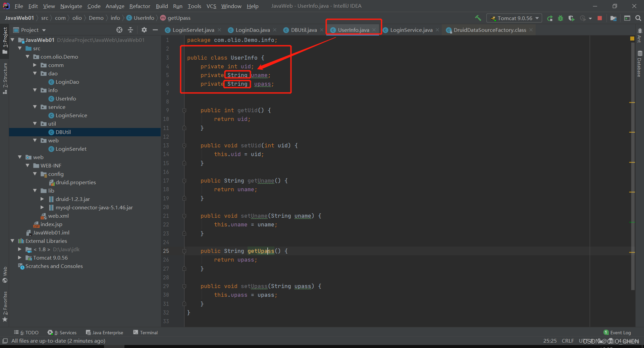Open the File menu

coord(19,6)
